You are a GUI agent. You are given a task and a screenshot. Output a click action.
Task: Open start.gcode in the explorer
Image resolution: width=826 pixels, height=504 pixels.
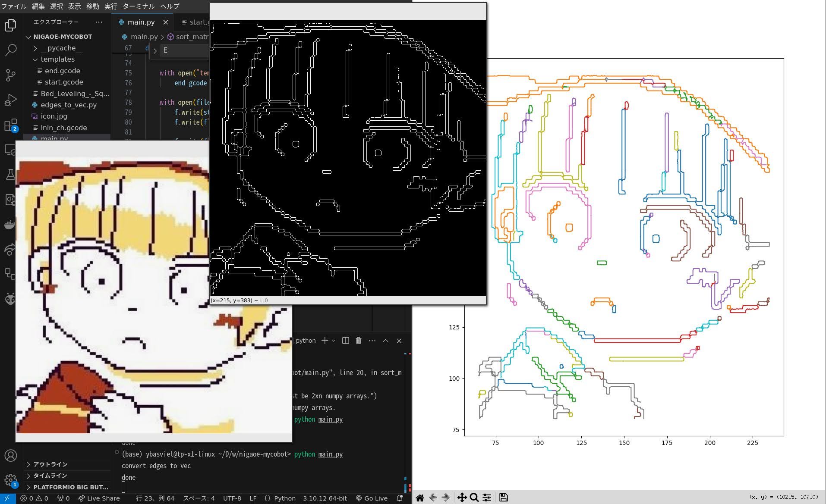tap(64, 82)
